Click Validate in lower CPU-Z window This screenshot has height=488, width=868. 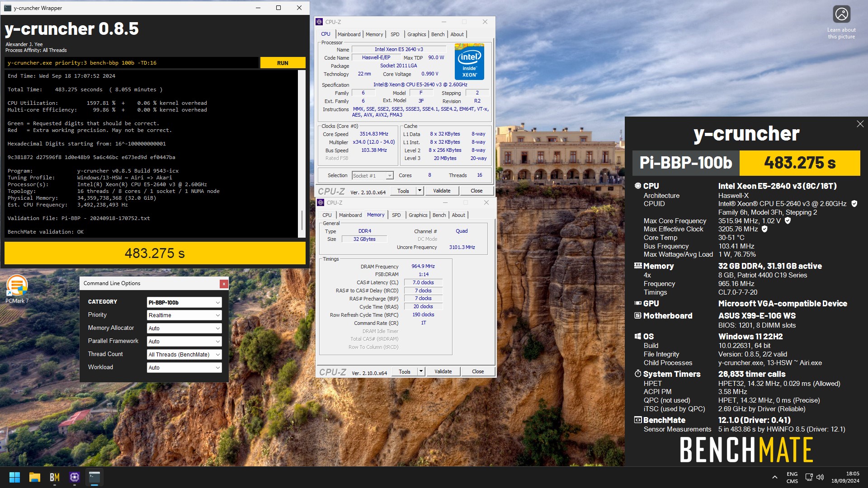(x=443, y=371)
